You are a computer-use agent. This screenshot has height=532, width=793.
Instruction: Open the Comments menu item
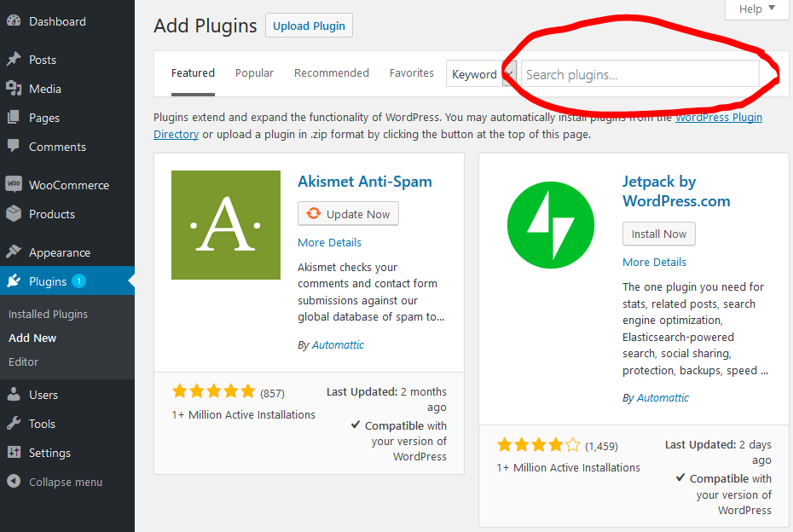[x=67, y=147]
